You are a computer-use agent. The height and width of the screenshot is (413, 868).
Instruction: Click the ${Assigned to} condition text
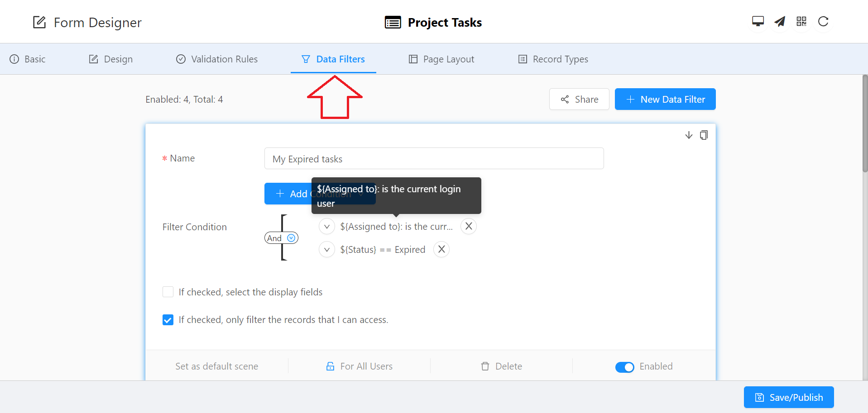point(396,226)
